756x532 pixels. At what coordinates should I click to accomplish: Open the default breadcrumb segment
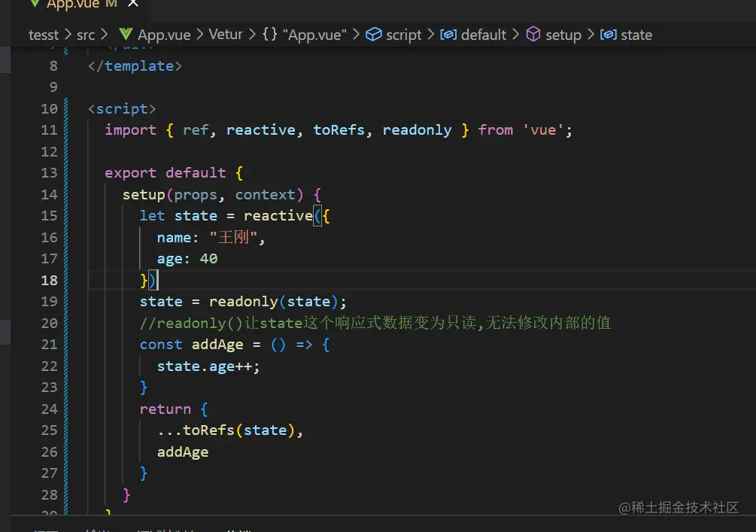[484, 35]
